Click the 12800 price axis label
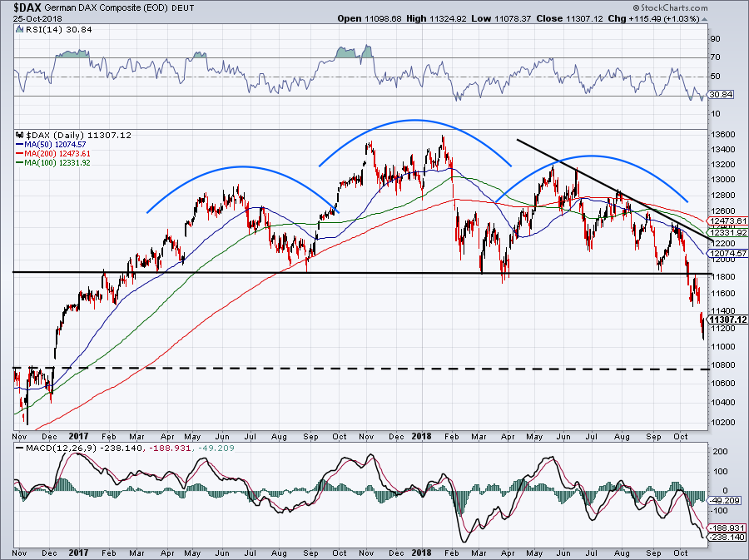Viewport: 749px width, 560px height. 722,196
